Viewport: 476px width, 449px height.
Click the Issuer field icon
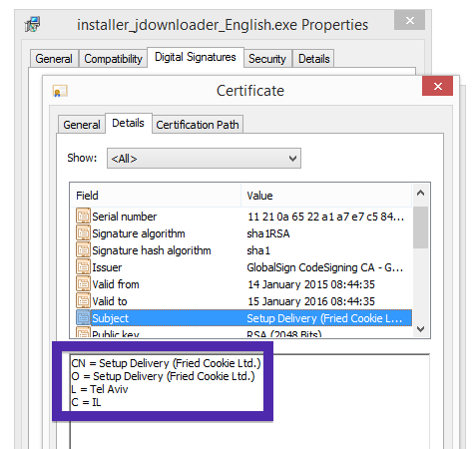click(x=83, y=267)
